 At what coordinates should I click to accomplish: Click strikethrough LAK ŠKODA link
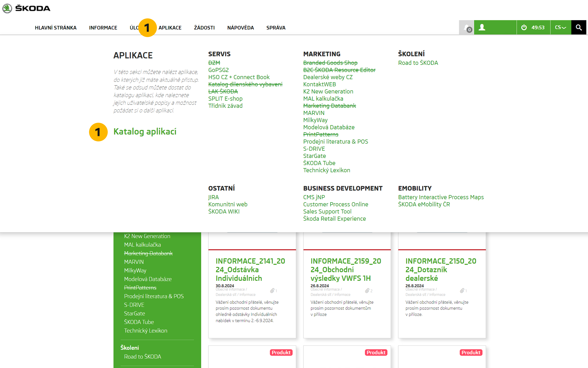(x=223, y=92)
